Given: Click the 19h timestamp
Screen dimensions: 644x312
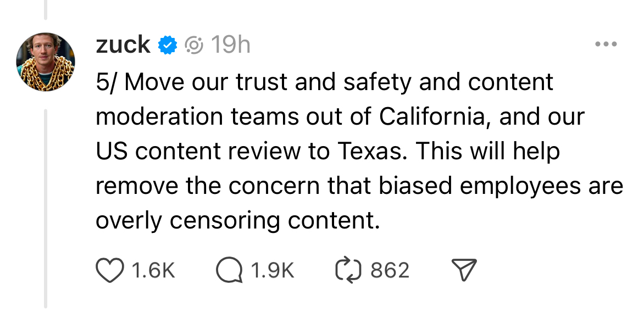Looking at the screenshot, I should (x=230, y=44).
